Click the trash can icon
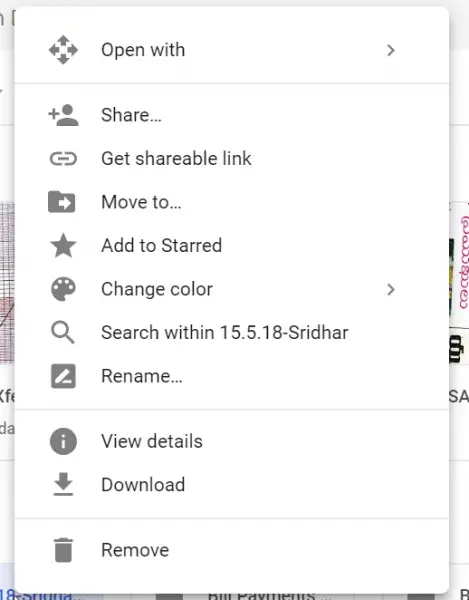Screen dimensions: 469x600 click(63, 550)
